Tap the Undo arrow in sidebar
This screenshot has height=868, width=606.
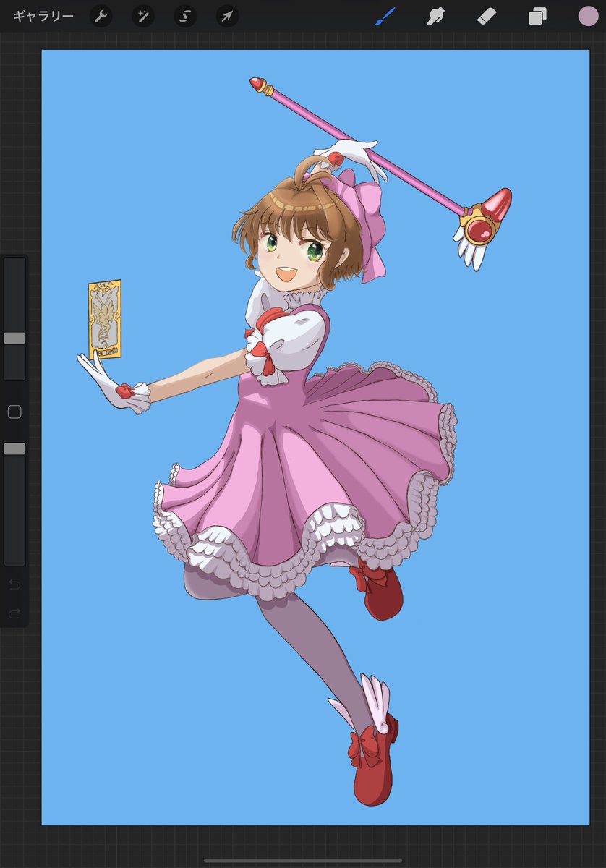[14, 584]
